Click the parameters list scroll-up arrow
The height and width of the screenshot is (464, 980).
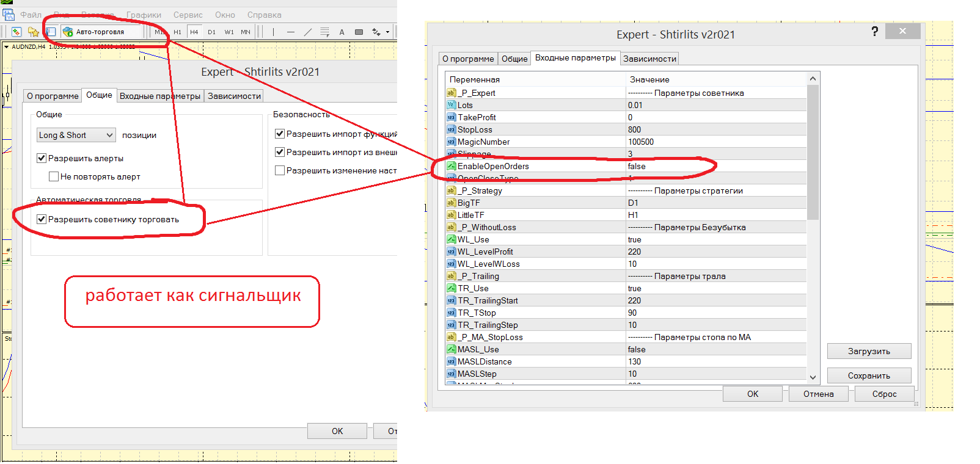(813, 79)
